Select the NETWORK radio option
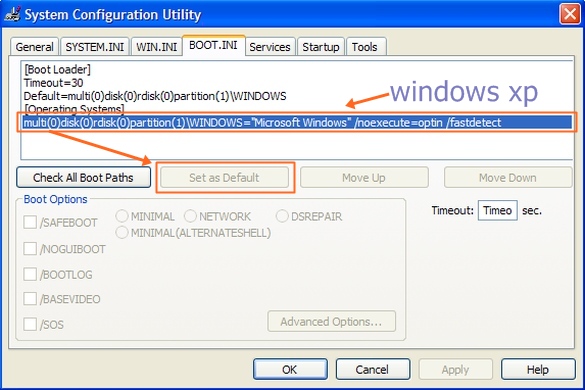This screenshot has width=585, height=390. [190, 216]
